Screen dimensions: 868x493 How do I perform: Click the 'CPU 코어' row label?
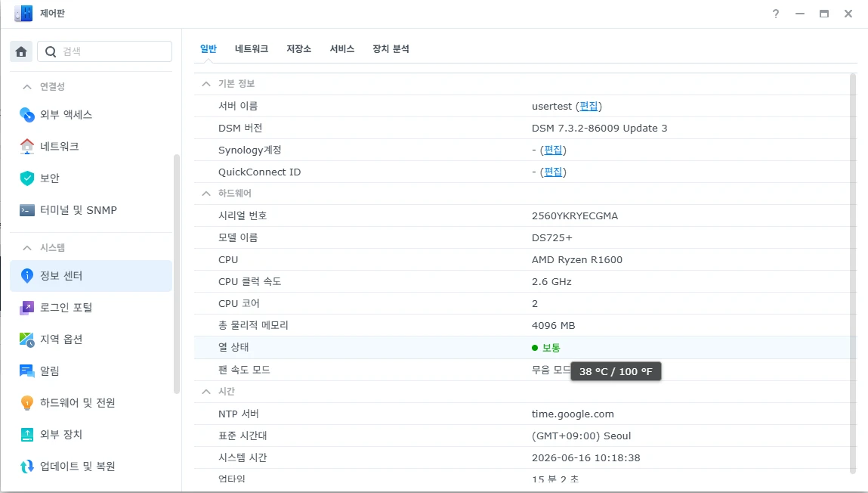coord(239,303)
